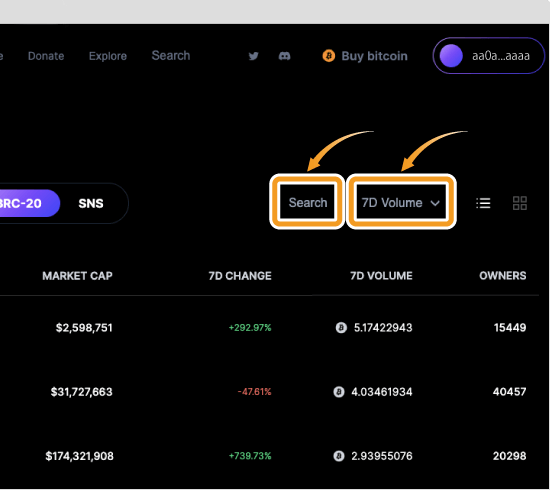Viewport: 550px width, 490px height.
Task: Open the aa0a...aaaa wallet menu
Action: point(489,56)
